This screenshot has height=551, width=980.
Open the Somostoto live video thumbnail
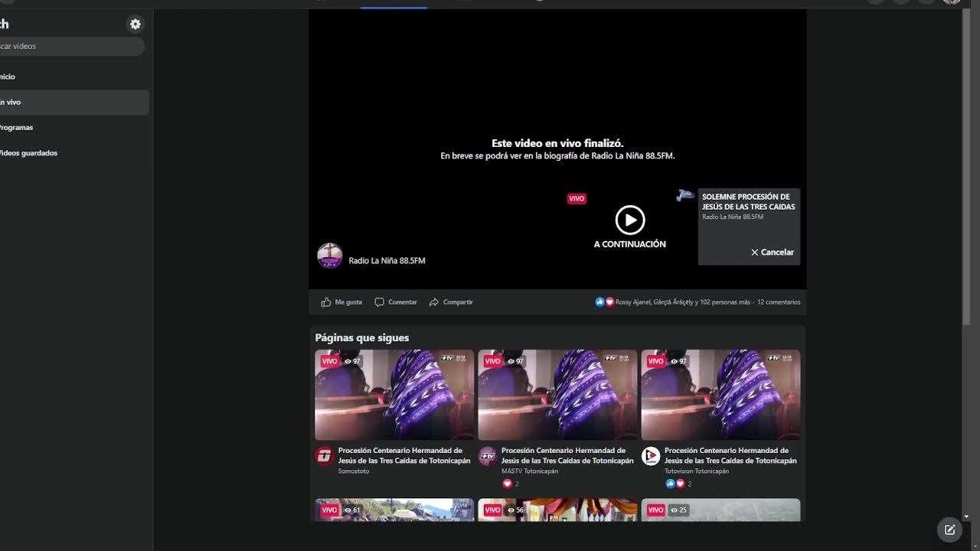(394, 395)
